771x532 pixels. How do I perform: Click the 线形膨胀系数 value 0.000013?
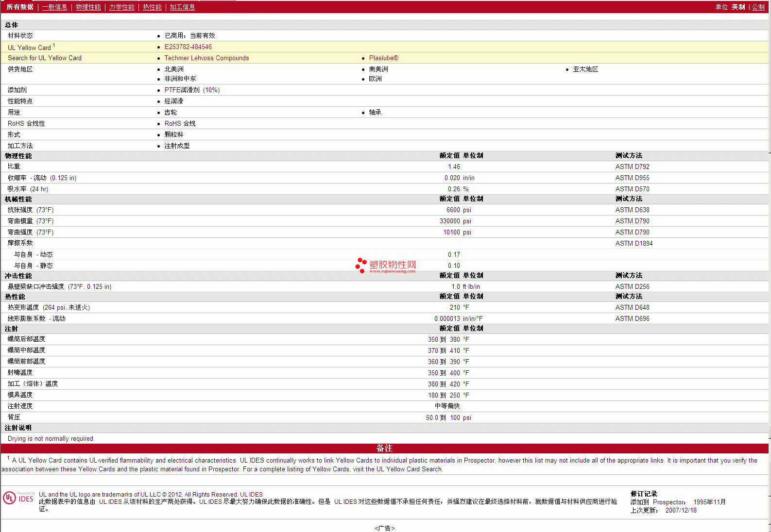(447, 318)
